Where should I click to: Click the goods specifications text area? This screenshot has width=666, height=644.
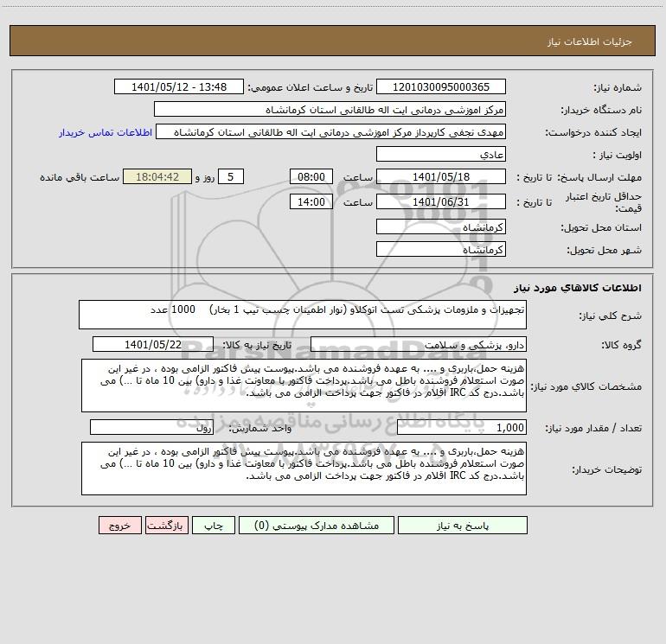tap(304, 386)
